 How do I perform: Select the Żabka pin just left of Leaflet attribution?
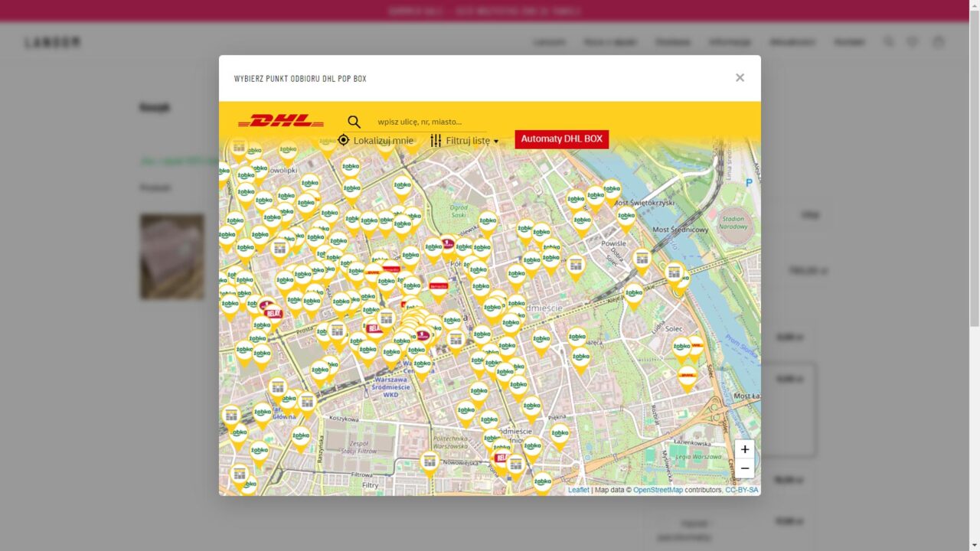[542, 484]
